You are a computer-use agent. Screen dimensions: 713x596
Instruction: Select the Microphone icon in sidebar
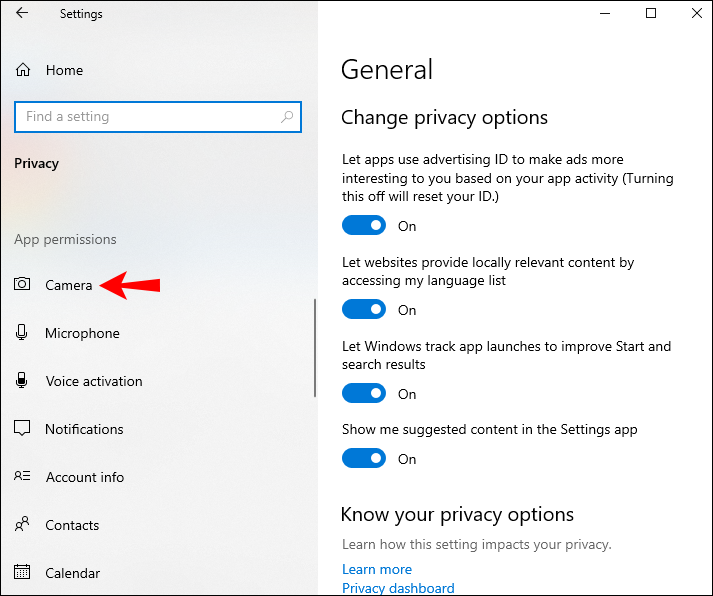click(22, 333)
